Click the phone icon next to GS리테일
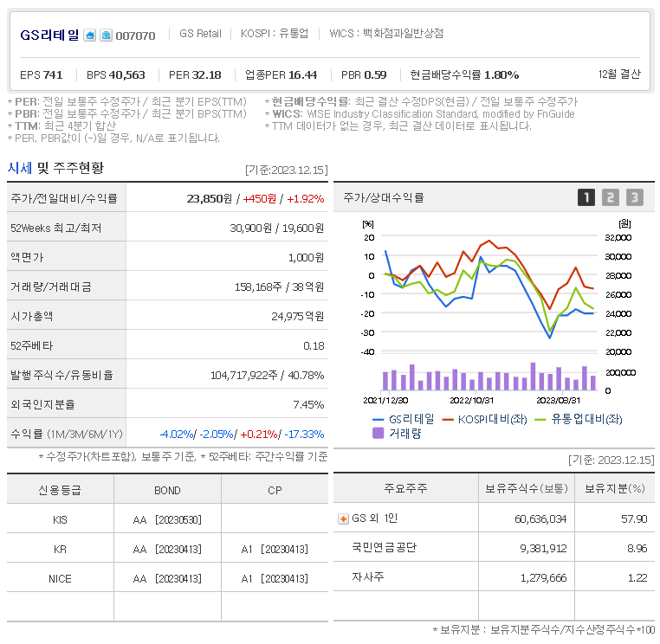Screen dimensions: 660x644 [x=106, y=35]
